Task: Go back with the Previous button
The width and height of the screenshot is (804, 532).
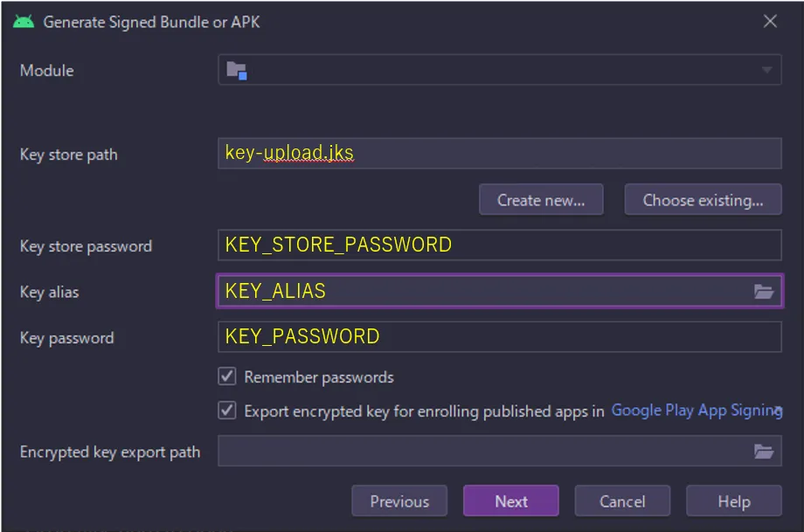Action: tap(399, 501)
